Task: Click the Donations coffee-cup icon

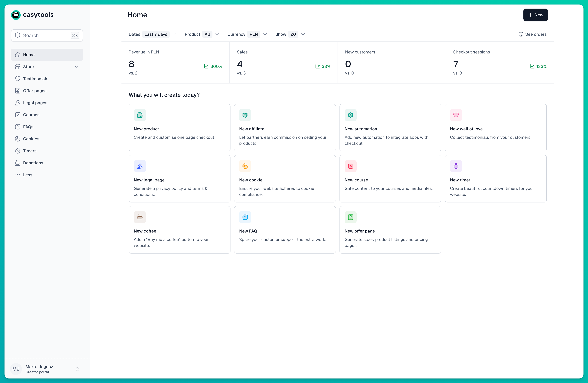Action: [x=18, y=163]
